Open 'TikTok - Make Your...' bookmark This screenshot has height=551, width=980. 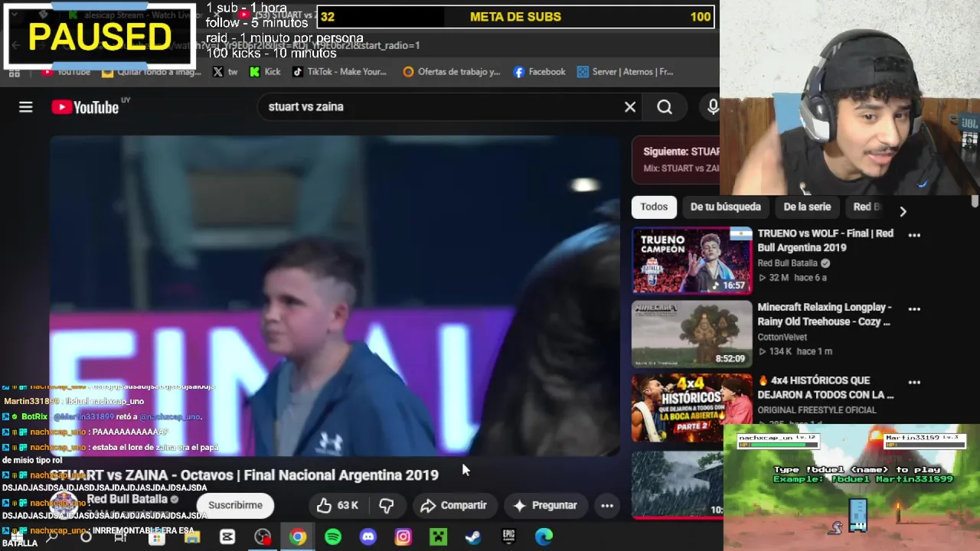[x=339, y=72]
